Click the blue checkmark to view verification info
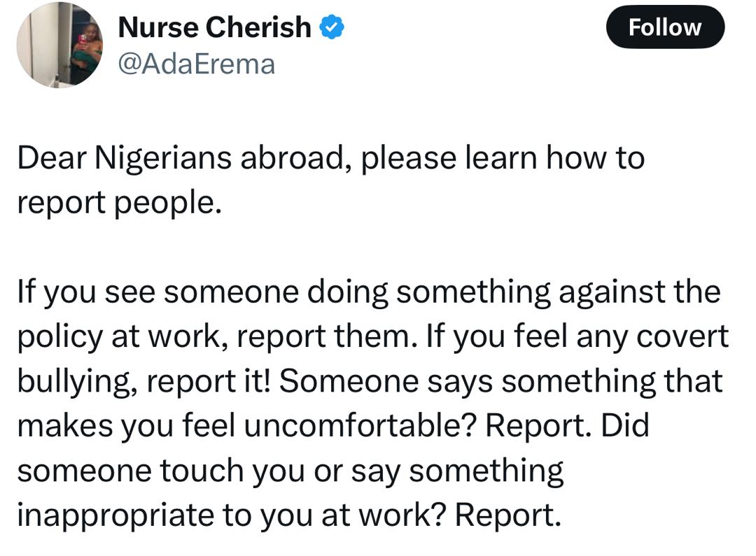 pyautogui.click(x=331, y=27)
